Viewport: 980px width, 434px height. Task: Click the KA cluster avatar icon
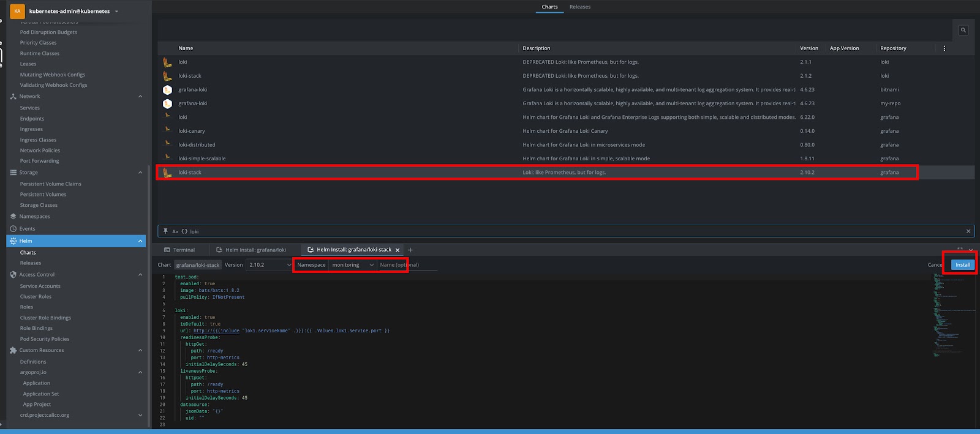(17, 11)
